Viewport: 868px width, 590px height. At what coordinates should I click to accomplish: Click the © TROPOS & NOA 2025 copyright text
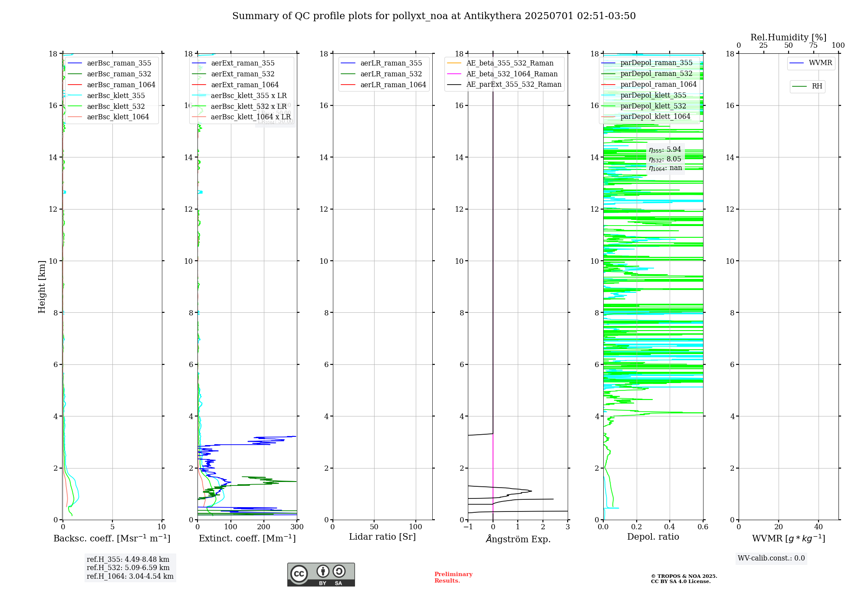coord(684,576)
